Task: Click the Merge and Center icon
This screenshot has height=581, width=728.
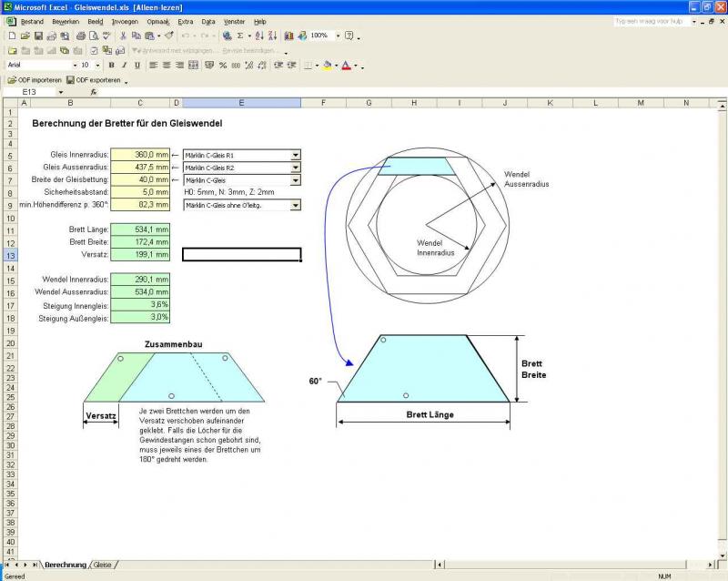Action: pyautogui.click(x=194, y=66)
